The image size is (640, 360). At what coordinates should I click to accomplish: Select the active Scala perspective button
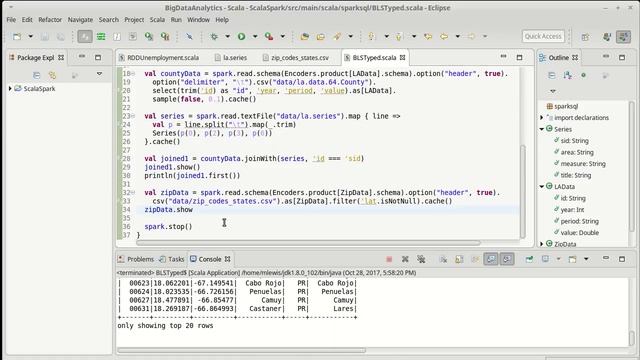[x=623, y=37]
